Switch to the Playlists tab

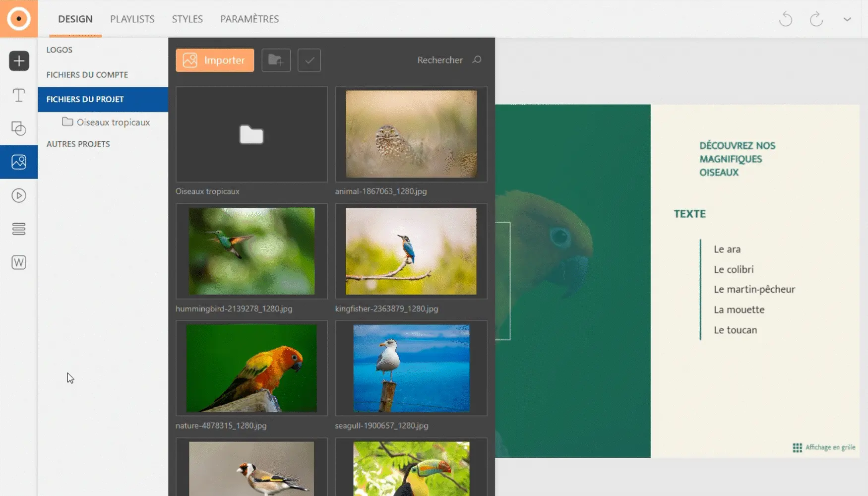132,19
